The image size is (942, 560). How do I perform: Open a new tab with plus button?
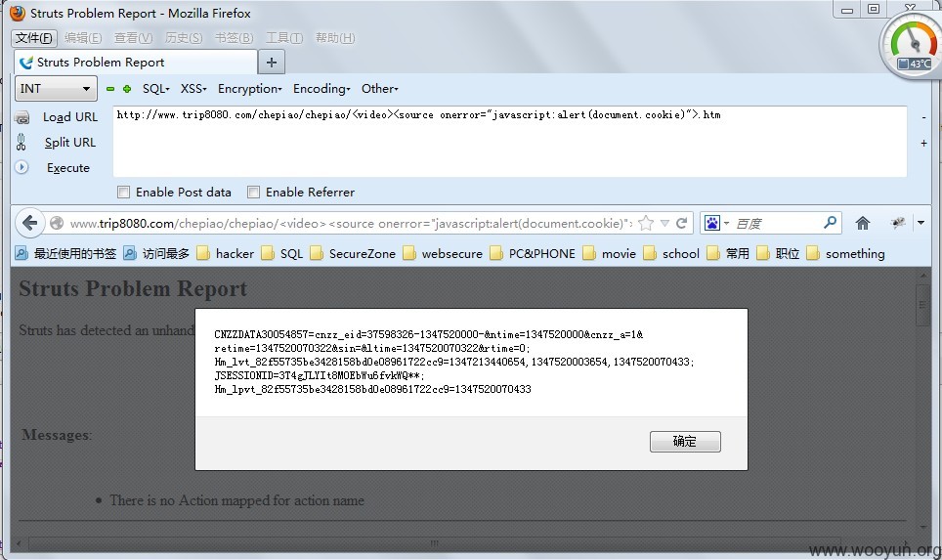point(272,62)
